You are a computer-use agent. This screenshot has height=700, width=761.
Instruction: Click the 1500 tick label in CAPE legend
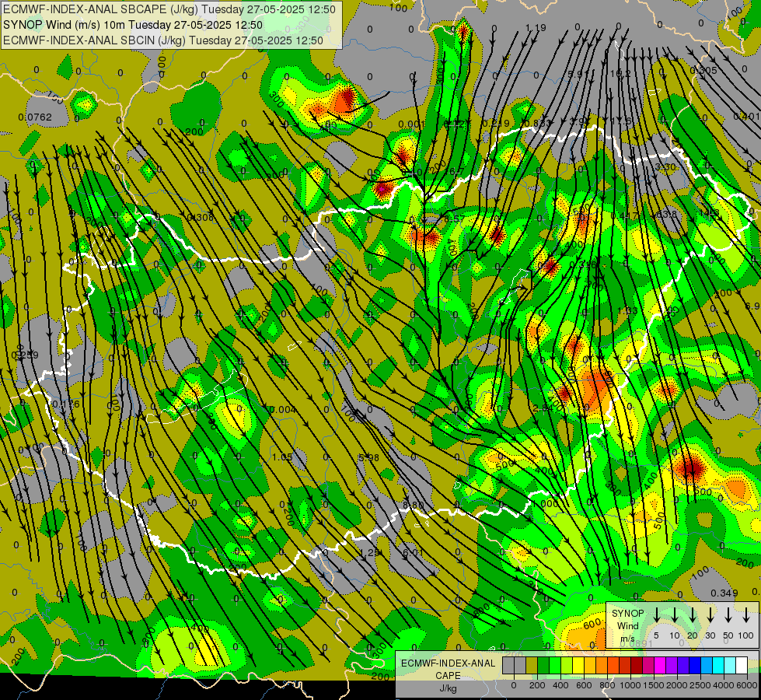tap(654, 685)
